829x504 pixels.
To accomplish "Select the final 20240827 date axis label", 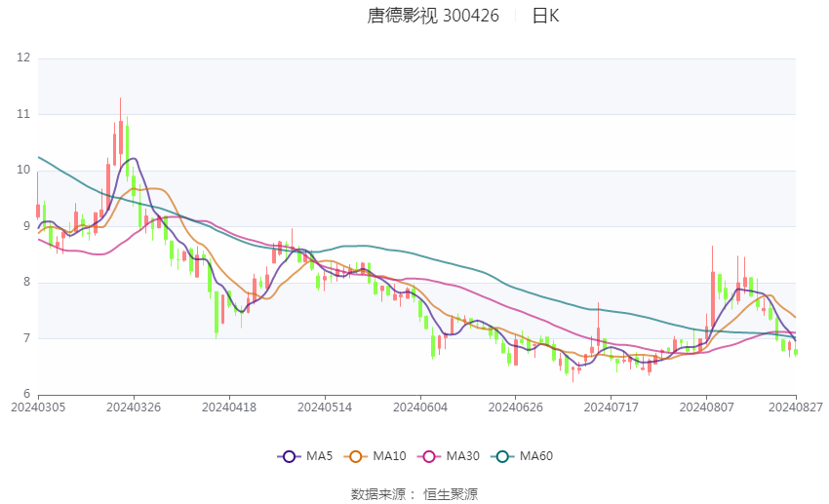I will 796,406.
